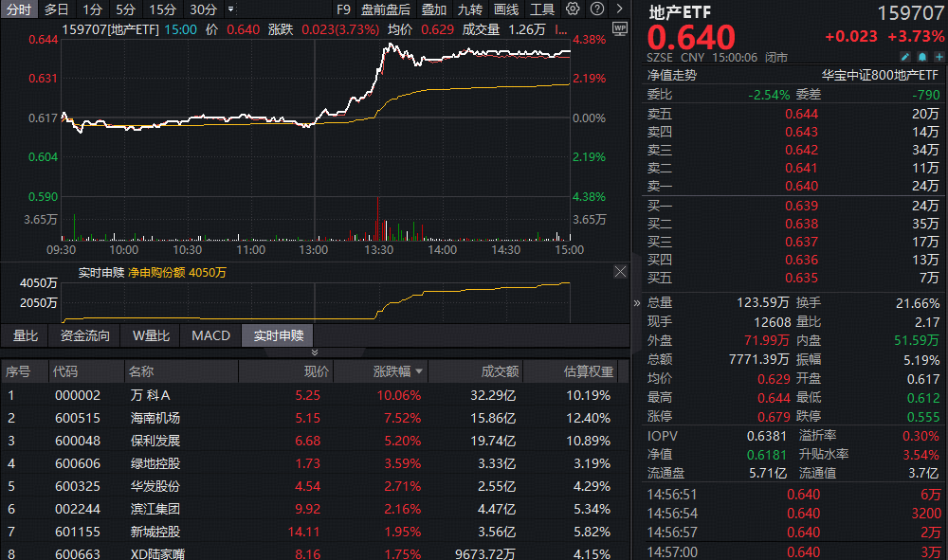
Task: Sort holdings by 涨跌幅 column arrow
Action: [419, 372]
